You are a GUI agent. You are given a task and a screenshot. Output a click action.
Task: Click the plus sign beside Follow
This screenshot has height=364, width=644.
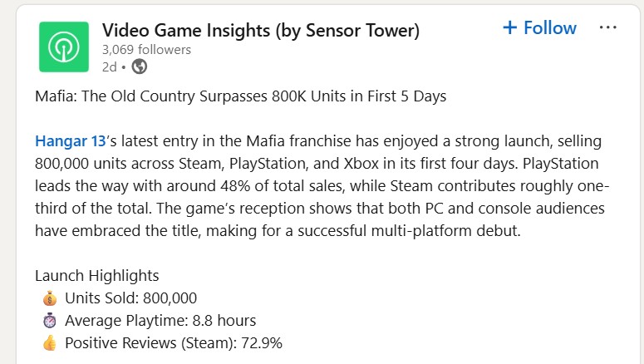coord(509,27)
